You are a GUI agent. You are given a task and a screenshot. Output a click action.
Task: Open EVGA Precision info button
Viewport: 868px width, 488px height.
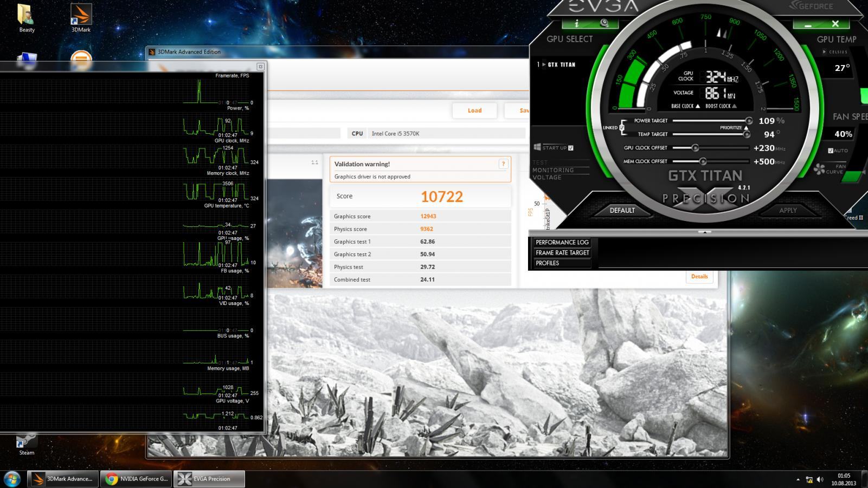576,23
